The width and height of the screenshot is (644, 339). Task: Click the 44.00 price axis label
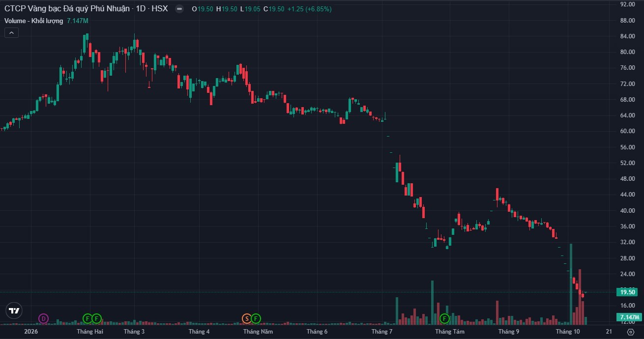click(x=628, y=195)
